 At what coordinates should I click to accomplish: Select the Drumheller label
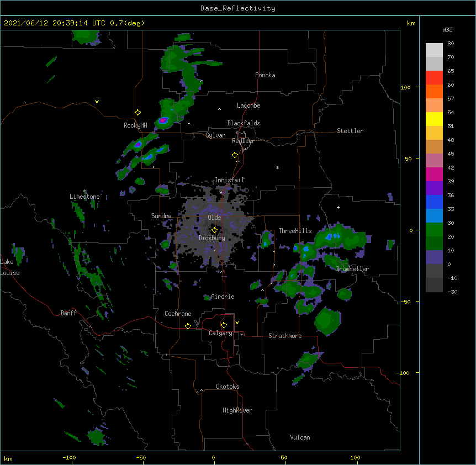click(352, 269)
